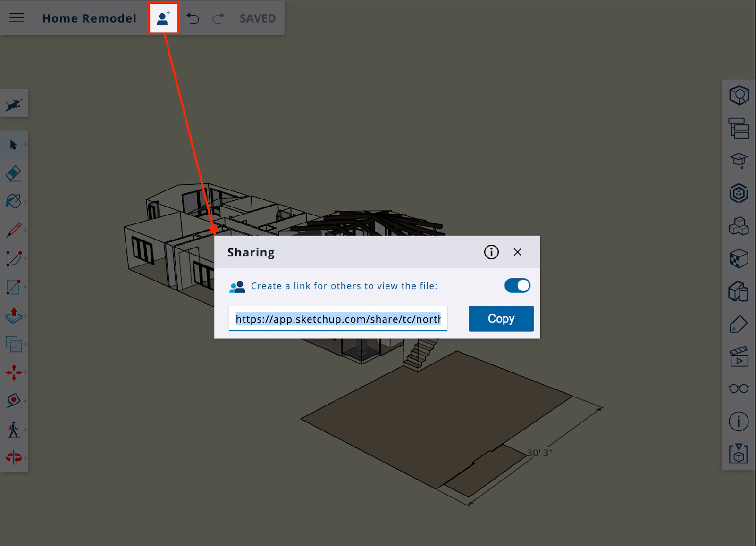This screenshot has width=756, height=546.
Task: Open the checkered cube Materials panel
Action: 739,258
